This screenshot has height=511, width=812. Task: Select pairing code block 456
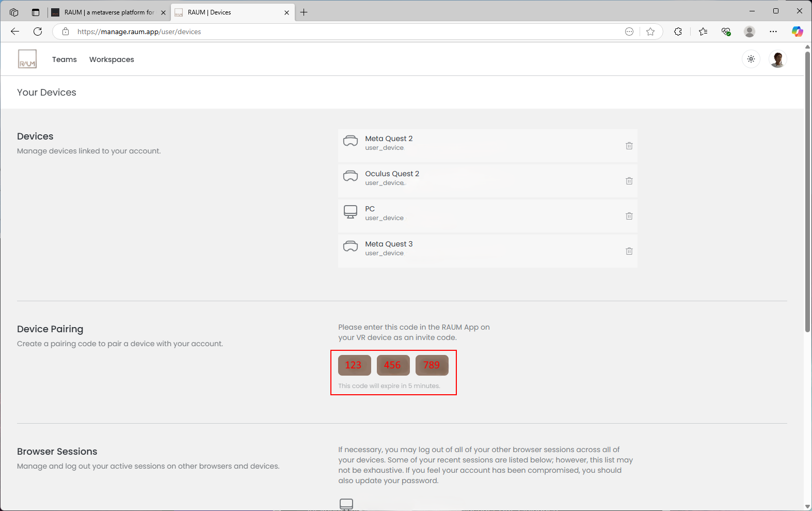click(x=393, y=365)
